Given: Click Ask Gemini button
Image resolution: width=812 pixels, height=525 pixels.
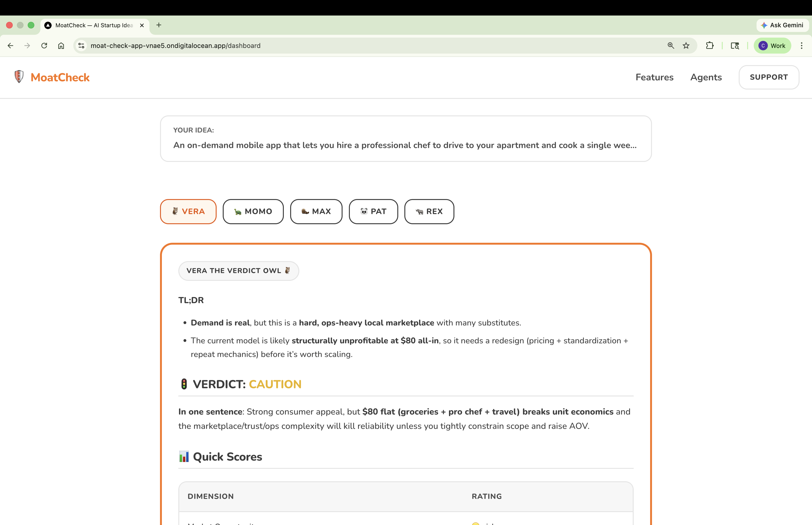Looking at the screenshot, I should [x=782, y=25].
